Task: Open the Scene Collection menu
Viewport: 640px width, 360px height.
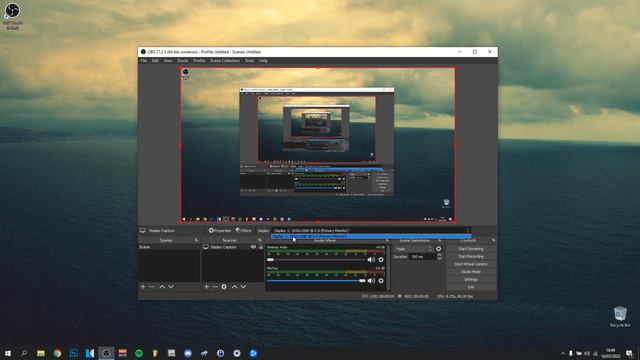Action: (x=225, y=60)
